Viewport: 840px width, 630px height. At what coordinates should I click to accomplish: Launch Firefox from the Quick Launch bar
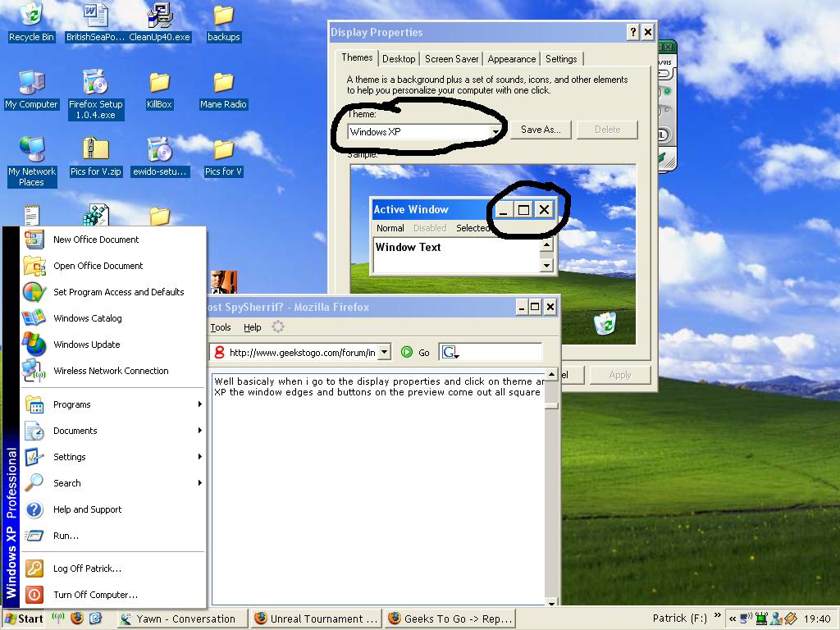pos(77,619)
